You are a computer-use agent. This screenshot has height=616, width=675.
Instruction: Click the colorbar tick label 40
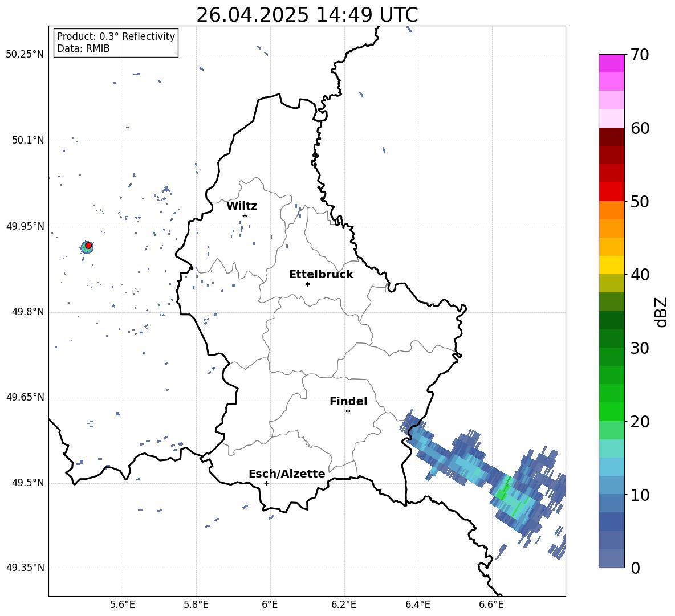640,275
